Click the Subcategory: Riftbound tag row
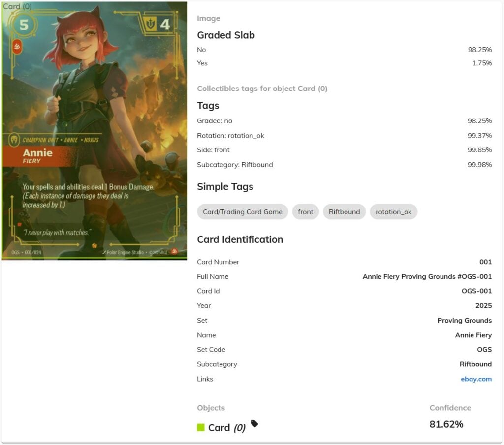 point(344,165)
